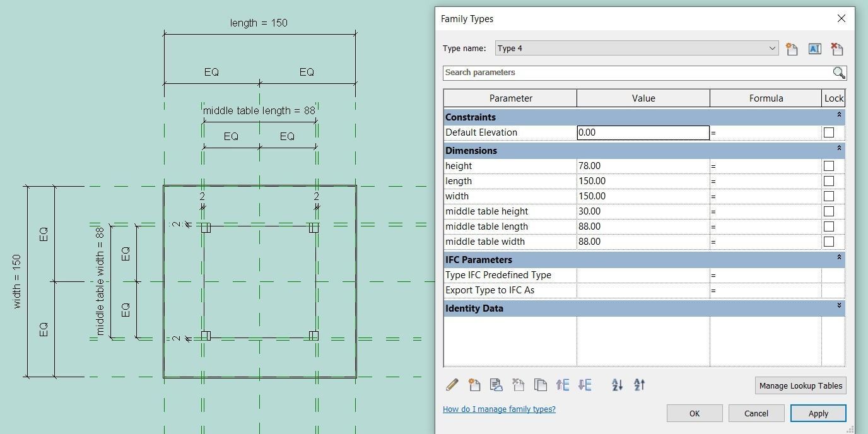Screen dimensions: 868x434
Task: Click the shared parameter cloud icon
Action: click(496, 385)
